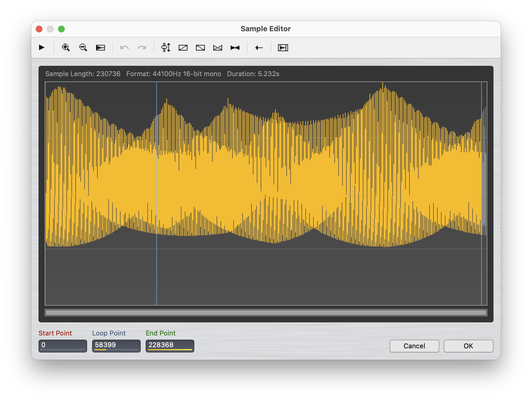Confirm changes with the OK button

click(x=468, y=346)
